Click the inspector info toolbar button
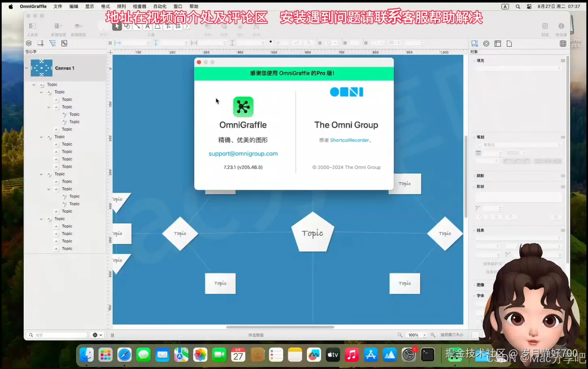 pyautogui.click(x=561, y=26)
